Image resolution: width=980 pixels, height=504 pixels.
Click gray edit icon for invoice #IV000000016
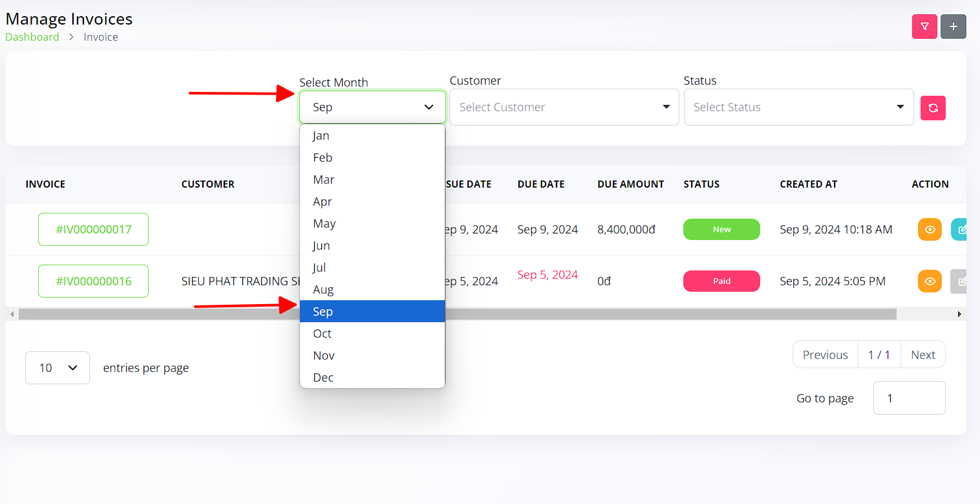959,281
